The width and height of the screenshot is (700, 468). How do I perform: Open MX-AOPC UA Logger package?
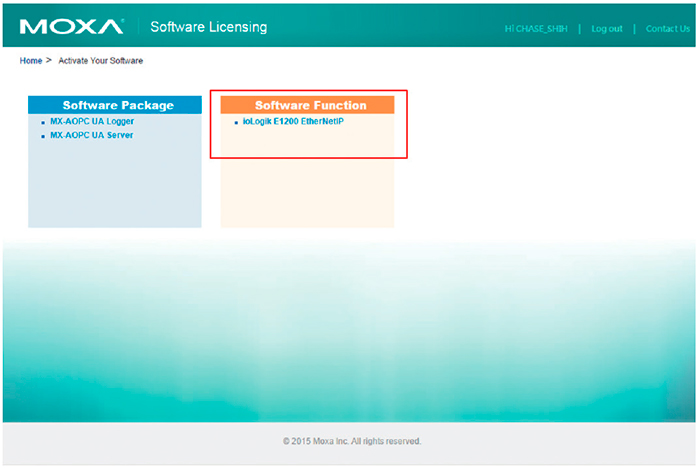[x=92, y=121]
